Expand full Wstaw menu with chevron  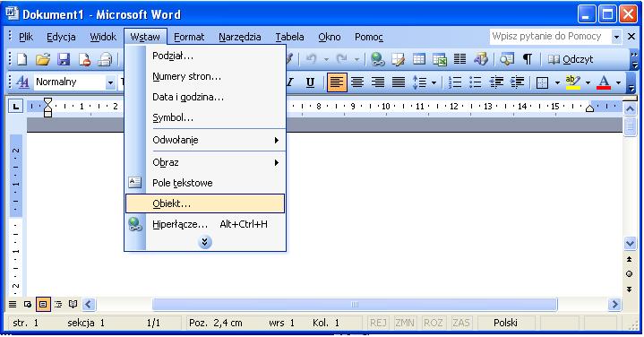click(205, 242)
